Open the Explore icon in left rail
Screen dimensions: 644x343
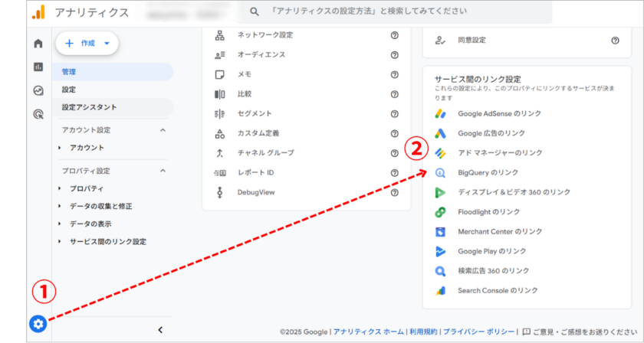click(38, 90)
